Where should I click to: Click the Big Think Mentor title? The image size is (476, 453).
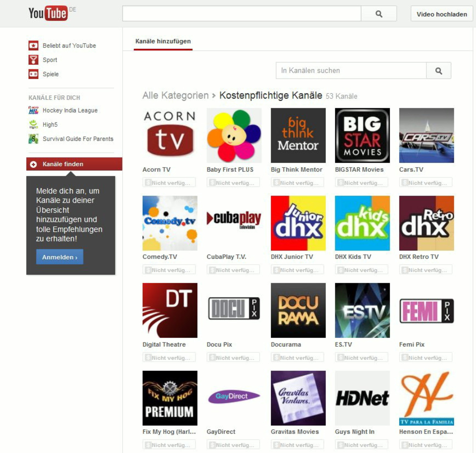296,170
